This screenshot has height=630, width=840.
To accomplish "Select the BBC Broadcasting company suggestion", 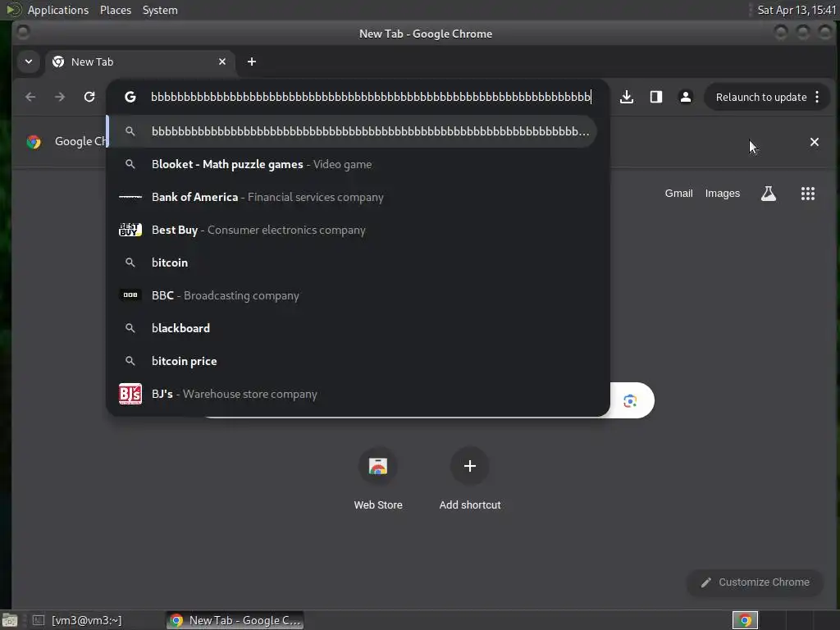I will pyautogui.click(x=351, y=295).
